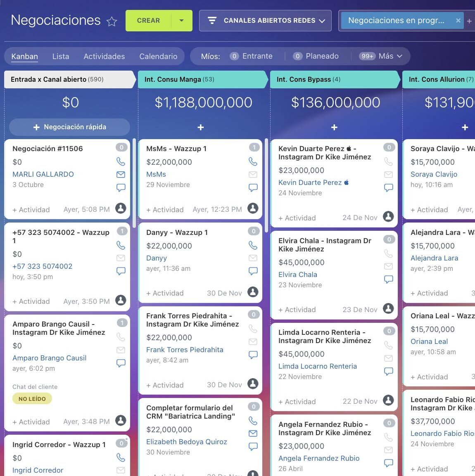Toggle the Planeado counter filter
The height and width of the screenshot is (476, 475).
pyautogui.click(x=316, y=56)
